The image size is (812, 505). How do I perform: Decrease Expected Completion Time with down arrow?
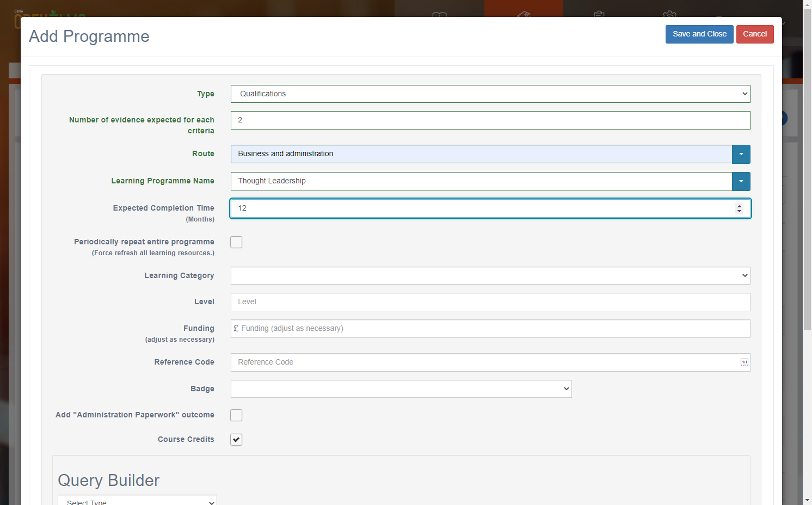[739, 211]
